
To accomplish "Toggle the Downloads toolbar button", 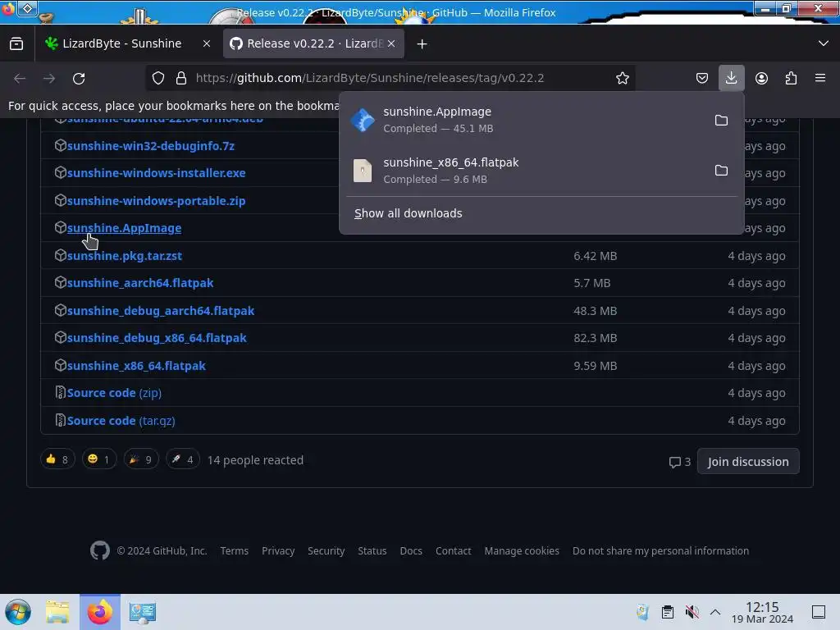I will [x=731, y=78].
